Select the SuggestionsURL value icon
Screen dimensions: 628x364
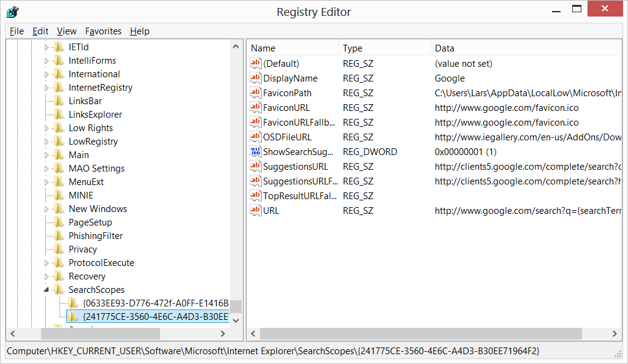click(255, 167)
